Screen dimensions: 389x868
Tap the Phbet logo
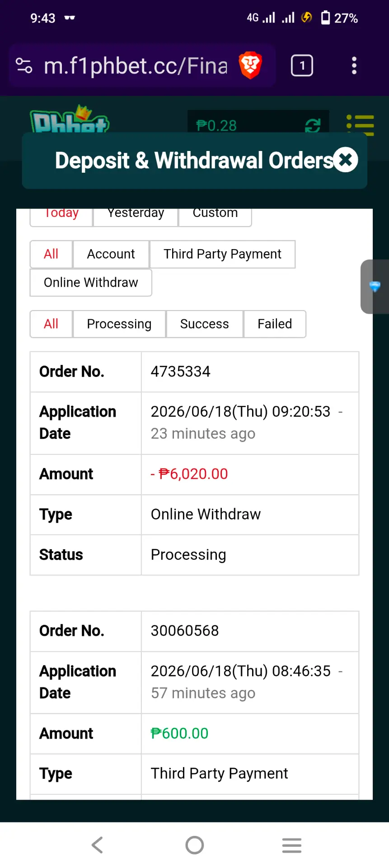pyautogui.click(x=70, y=119)
